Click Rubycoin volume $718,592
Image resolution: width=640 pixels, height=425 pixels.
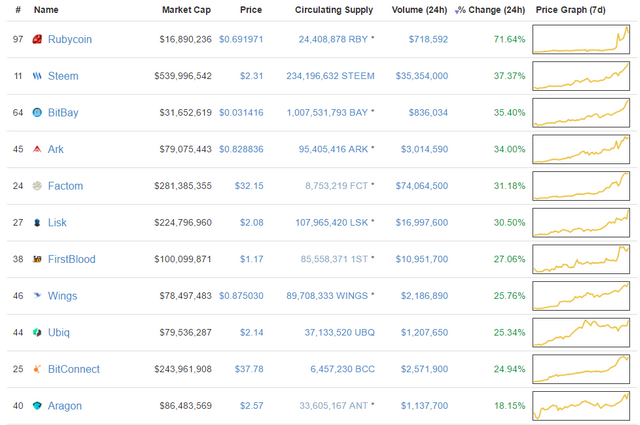428,39
